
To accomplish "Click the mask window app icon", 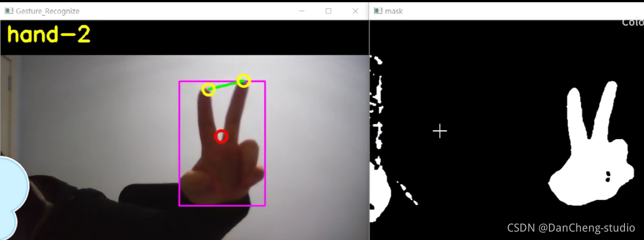I will point(378,11).
